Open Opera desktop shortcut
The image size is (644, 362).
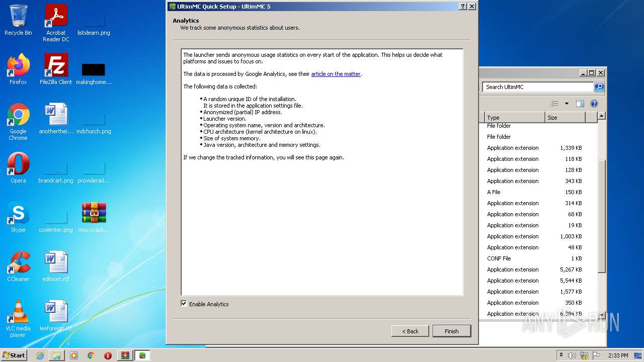coord(18,167)
